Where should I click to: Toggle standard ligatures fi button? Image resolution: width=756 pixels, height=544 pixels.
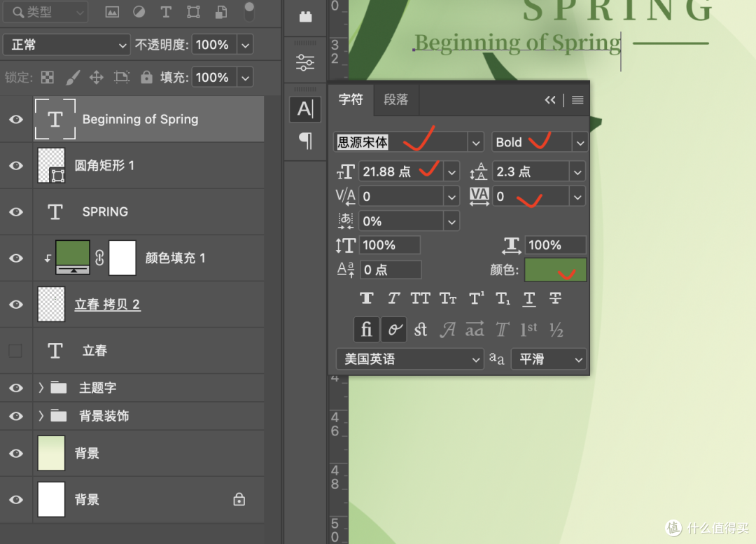pos(366,330)
